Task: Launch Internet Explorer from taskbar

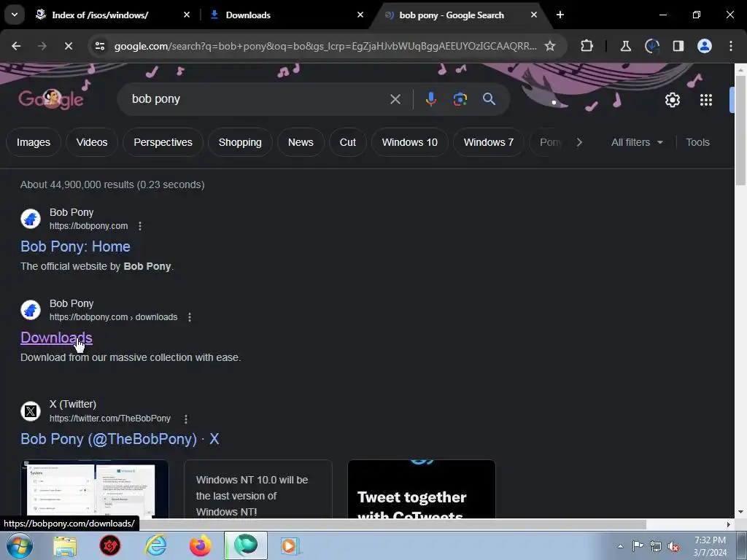Action: click(156, 545)
